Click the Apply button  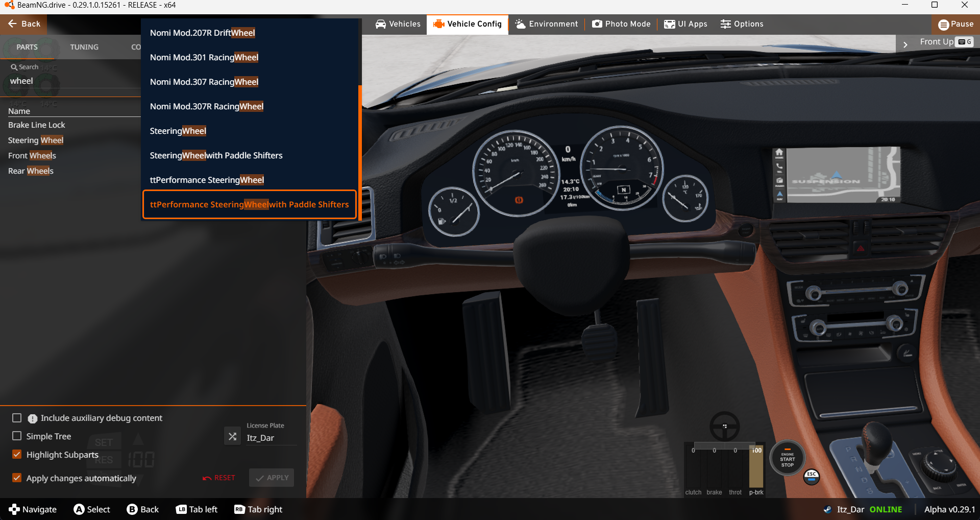pyautogui.click(x=272, y=478)
